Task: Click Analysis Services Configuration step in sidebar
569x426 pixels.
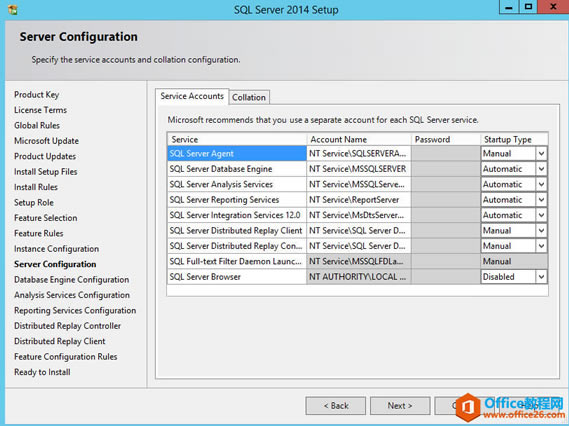Action: pyautogui.click(x=71, y=295)
